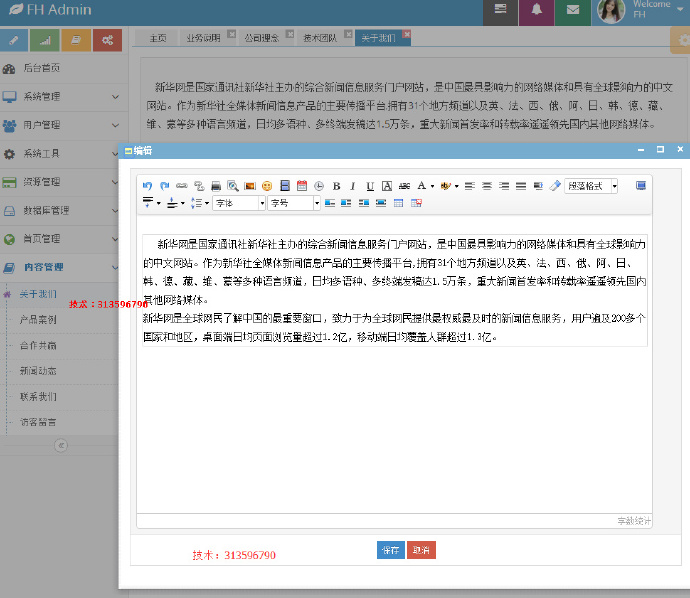Toggle underline formatting
The image size is (690, 598).
tap(370, 186)
